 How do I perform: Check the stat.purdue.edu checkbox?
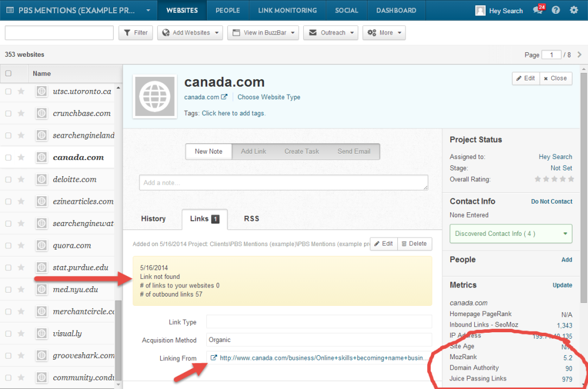[8, 267]
